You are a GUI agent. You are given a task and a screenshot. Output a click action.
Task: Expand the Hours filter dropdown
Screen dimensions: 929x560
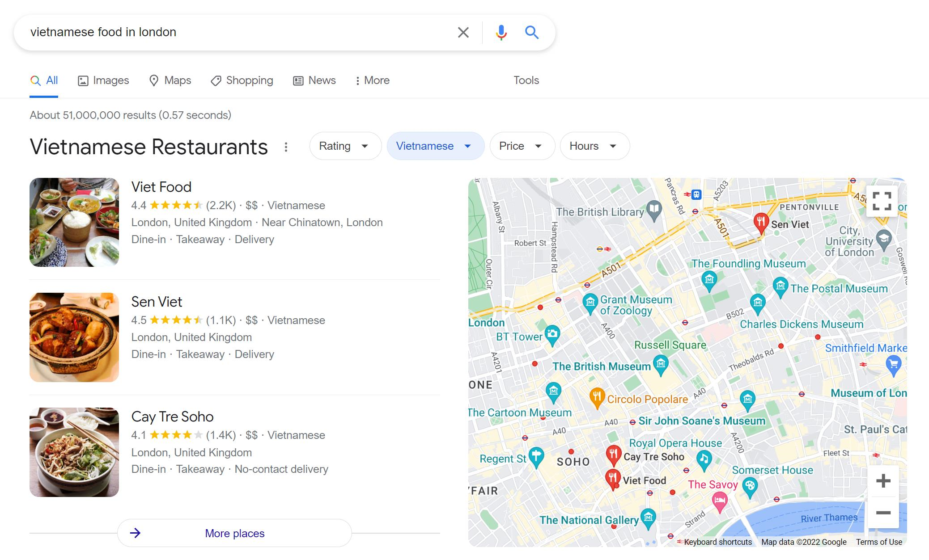[x=594, y=146]
